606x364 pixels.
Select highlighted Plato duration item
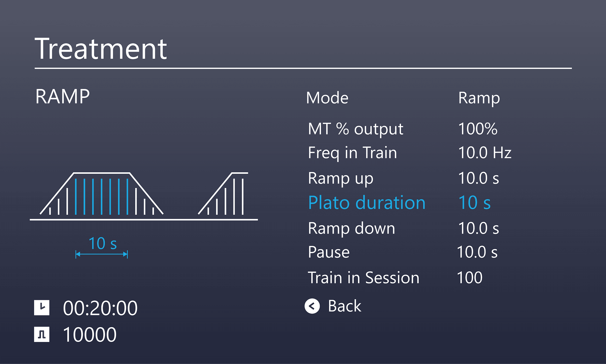tap(399, 203)
